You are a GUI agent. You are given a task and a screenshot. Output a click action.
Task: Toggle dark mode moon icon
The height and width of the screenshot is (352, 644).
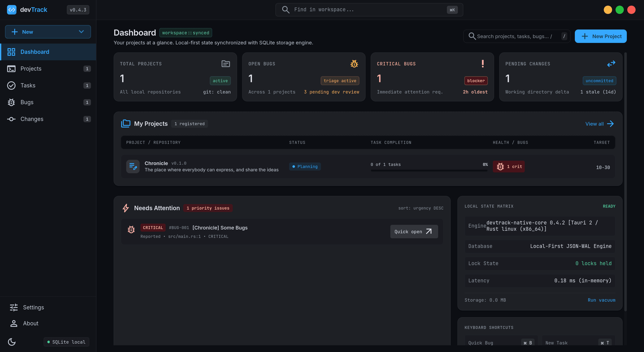pos(12,342)
